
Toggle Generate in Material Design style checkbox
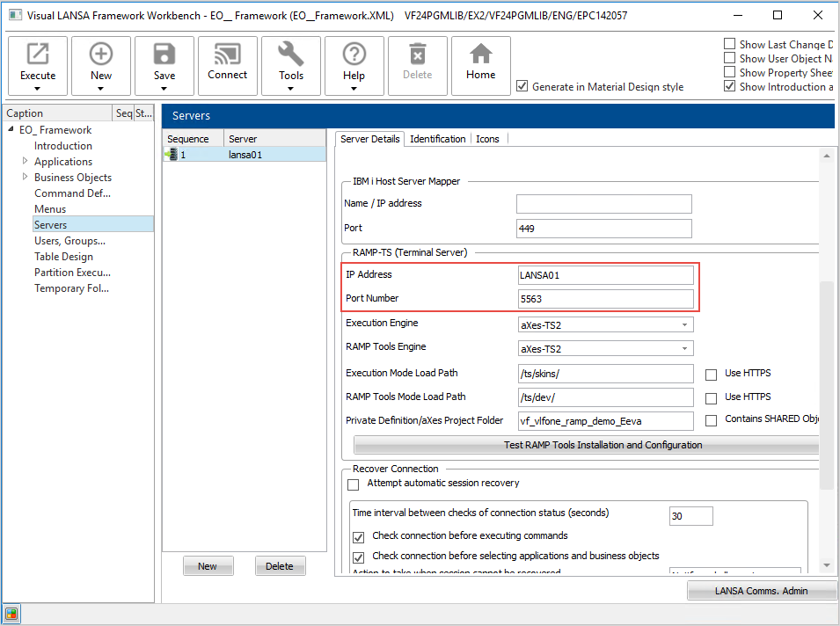pyautogui.click(x=522, y=86)
